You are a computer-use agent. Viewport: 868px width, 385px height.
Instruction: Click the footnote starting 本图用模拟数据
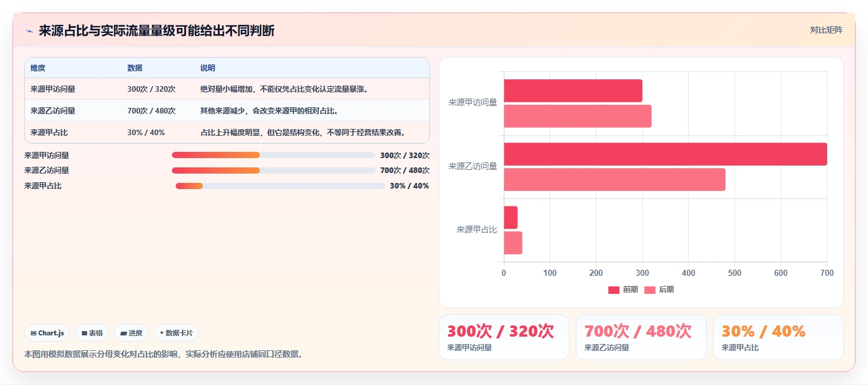164,355
